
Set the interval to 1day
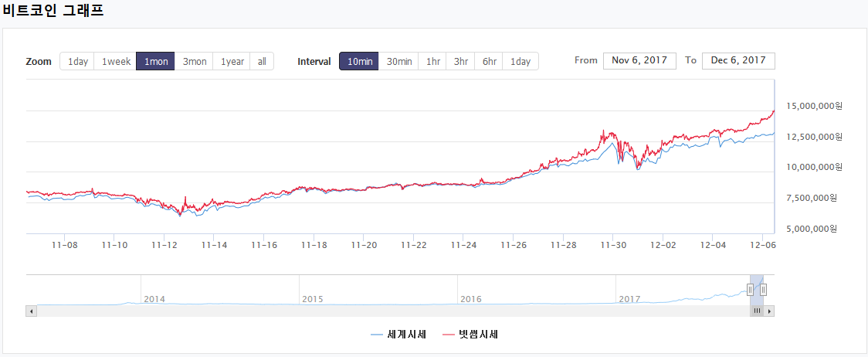(x=520, y=62)
